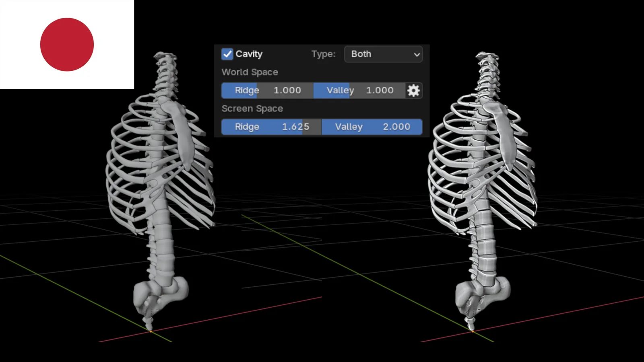The height and width of the screenshot is (362, 644).
Task: Open the World Space cavity settings gear
Action: coord(413,90)
